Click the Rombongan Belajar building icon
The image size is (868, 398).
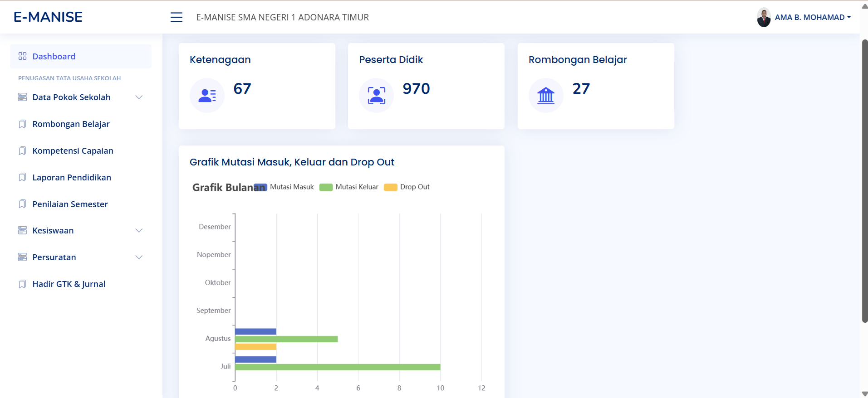pyautogui.click(x=545, y=95)
